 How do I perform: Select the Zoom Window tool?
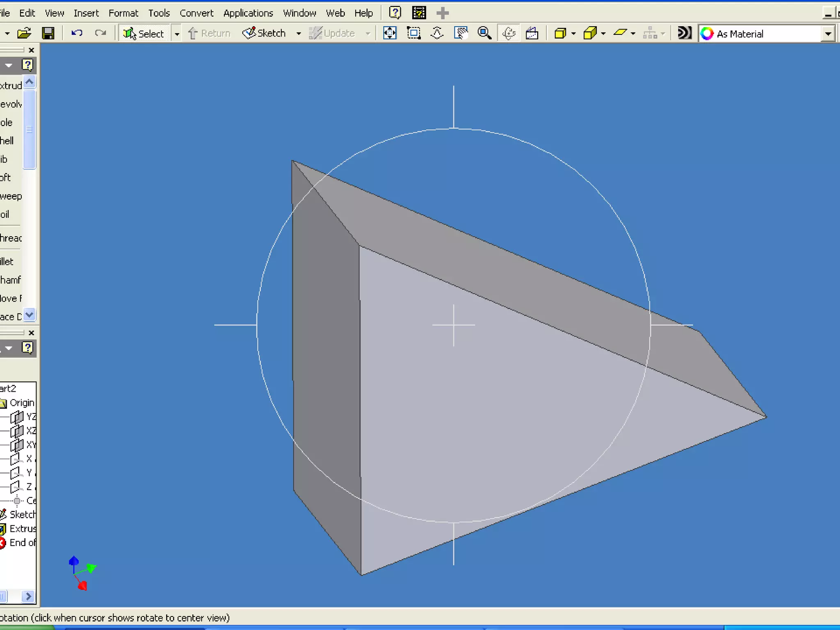coord(413,33)
